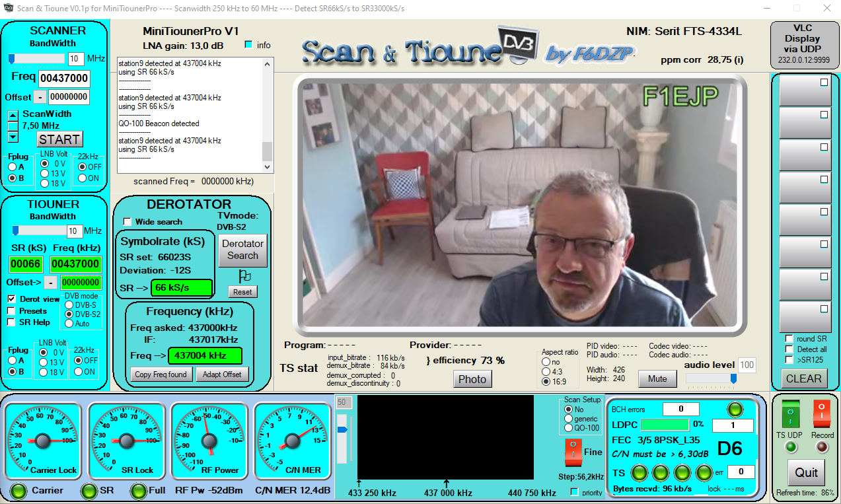The height and width of the screenshot is (504, 841).
Task: Decrease ScanWidth with the down arrow
Action: coord(13,137)
